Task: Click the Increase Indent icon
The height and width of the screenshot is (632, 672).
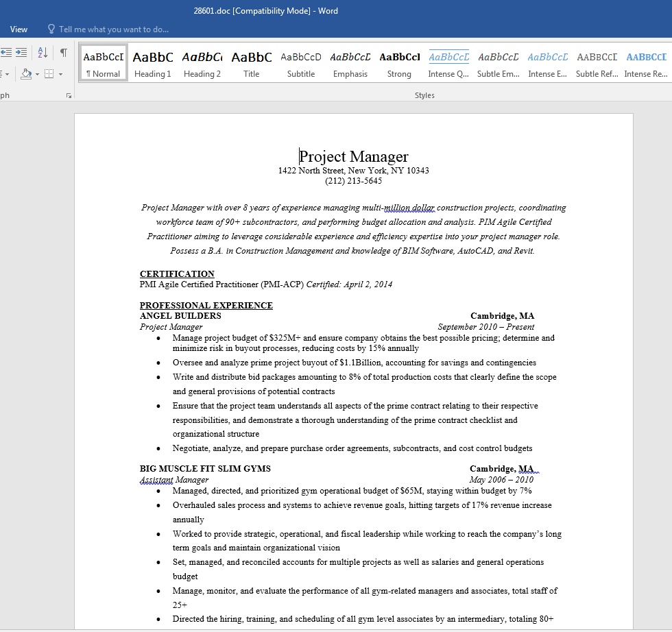Action: tap(21, 52)
